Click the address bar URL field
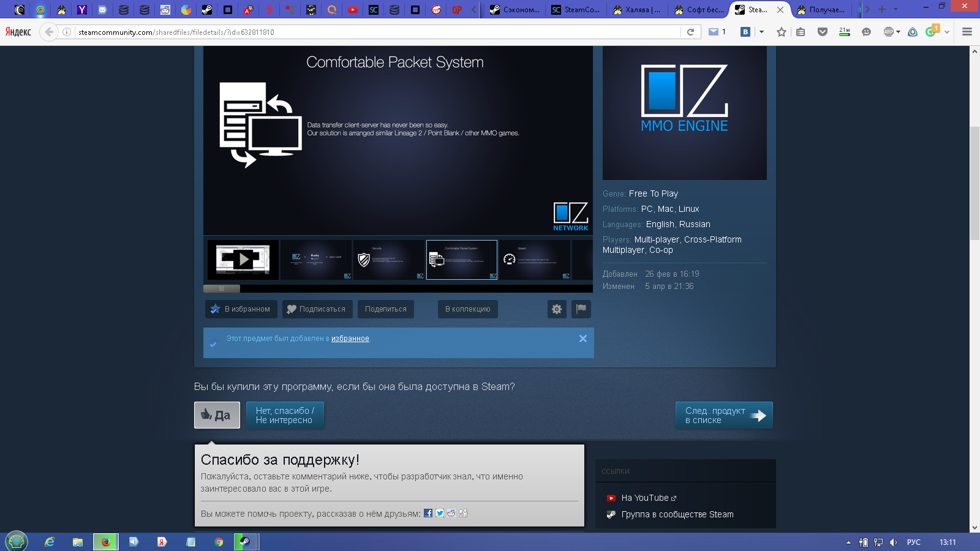 (377, 32)
